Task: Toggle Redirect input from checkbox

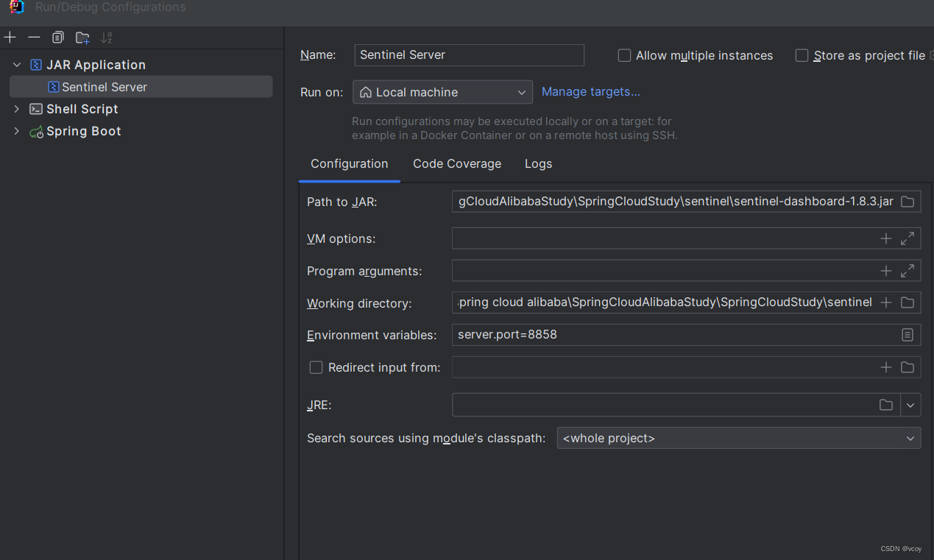Action: 316,367
